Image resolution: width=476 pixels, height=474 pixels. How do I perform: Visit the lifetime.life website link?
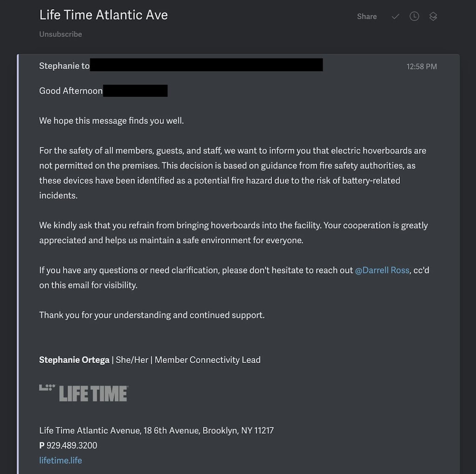(60, 461)
